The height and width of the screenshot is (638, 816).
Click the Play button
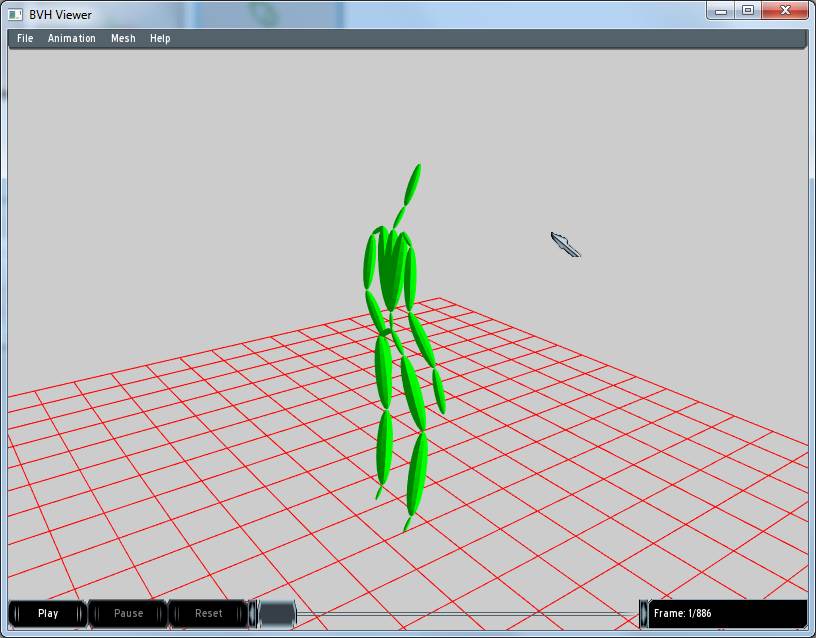(x=48, y=614)
